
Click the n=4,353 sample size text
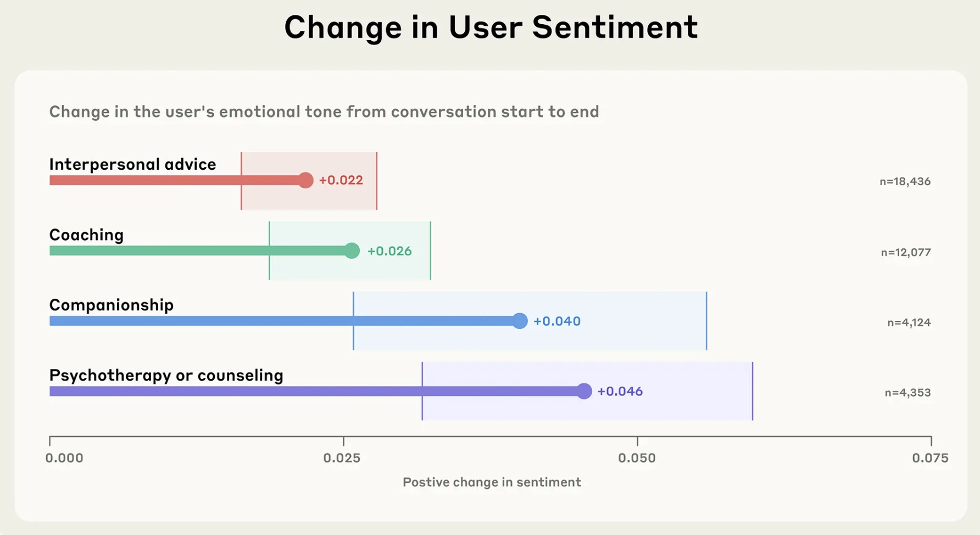pos(907,393)
